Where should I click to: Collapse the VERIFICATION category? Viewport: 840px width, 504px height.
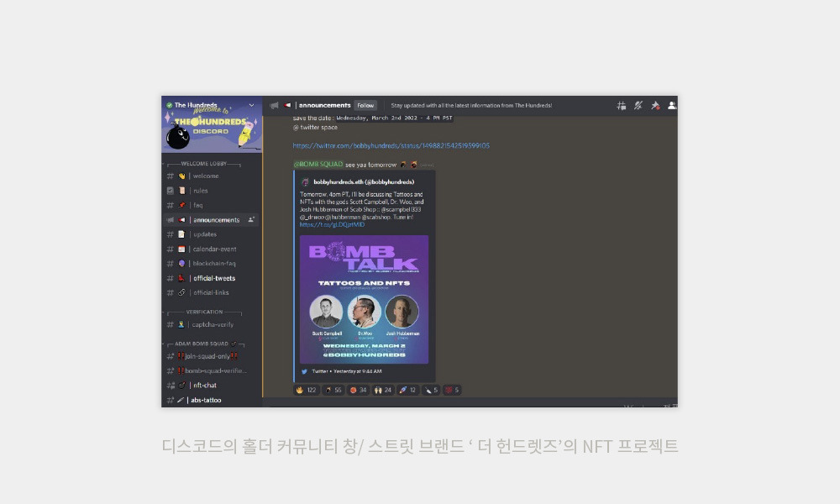pyautogui.click(x=203, y=312)
